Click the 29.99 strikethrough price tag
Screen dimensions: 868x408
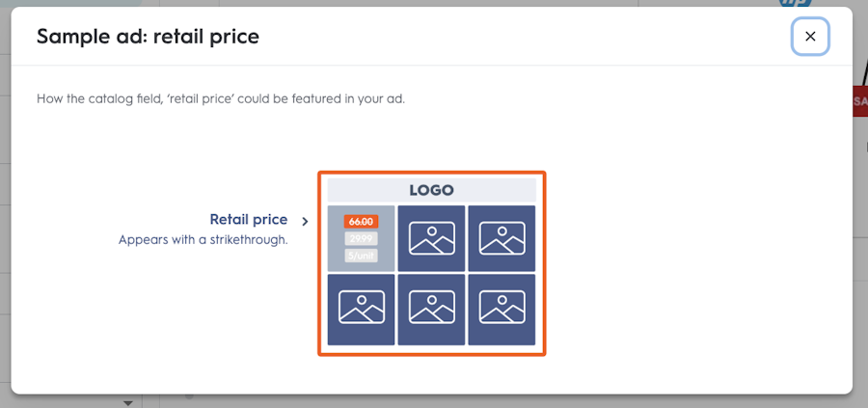[361, 238]
